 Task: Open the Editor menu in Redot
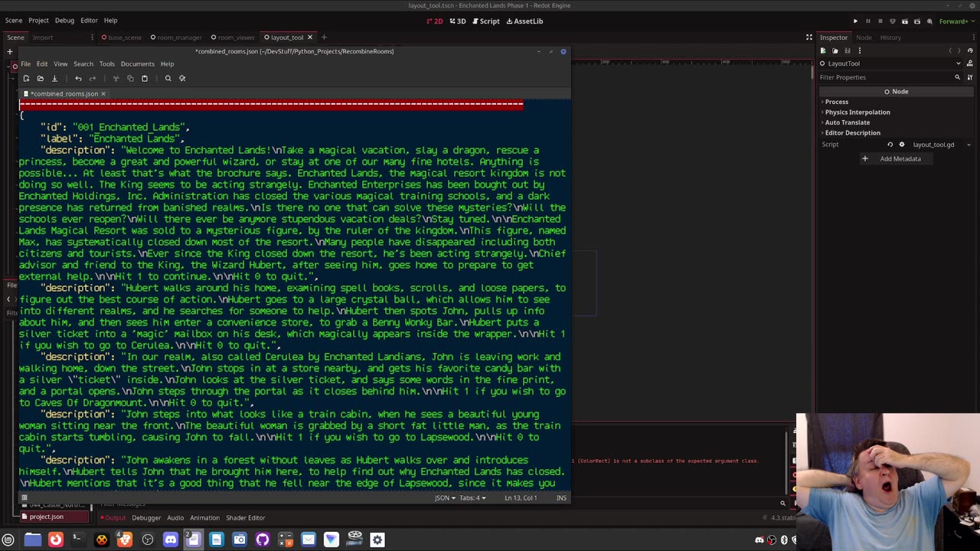point(89,21)
